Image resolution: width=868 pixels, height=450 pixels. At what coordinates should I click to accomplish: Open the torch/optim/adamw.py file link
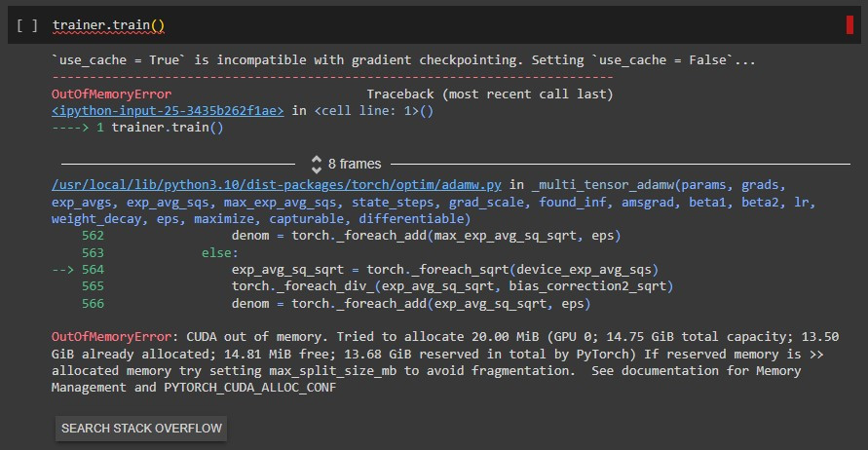pyautogui.click(x=277, y=185)
